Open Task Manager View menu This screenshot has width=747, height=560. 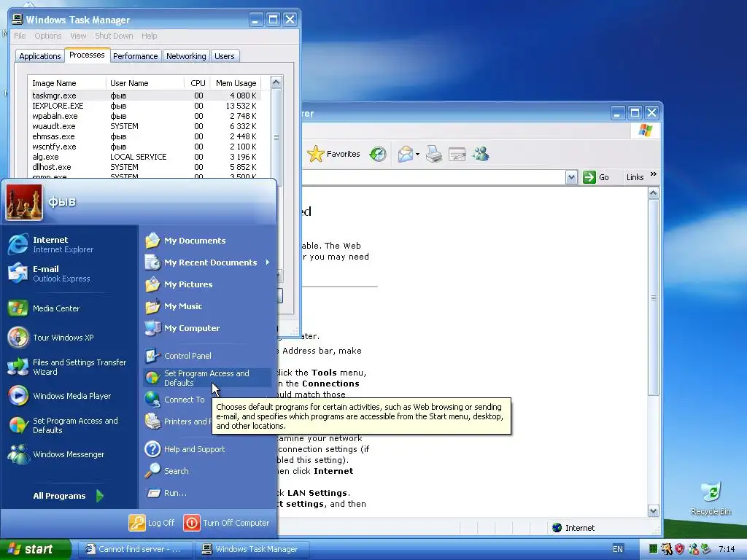coord(78,36)
